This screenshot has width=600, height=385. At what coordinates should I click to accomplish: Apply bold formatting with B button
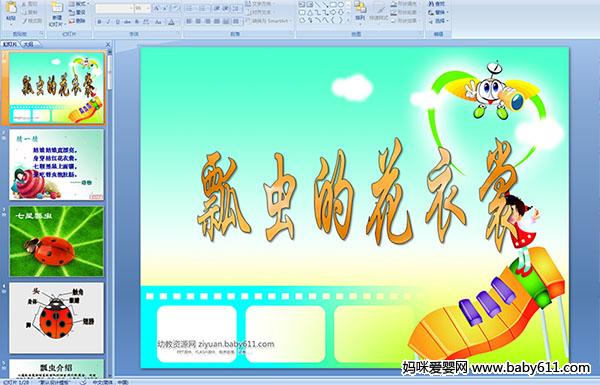pos(99,22)
